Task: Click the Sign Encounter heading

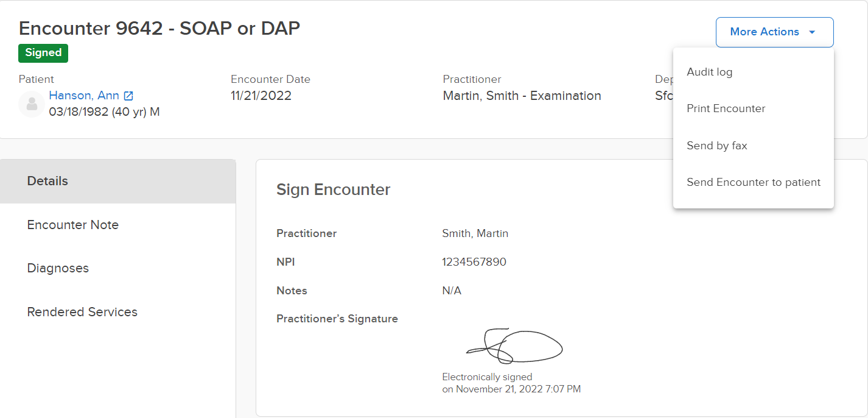Action: click(x=334, y=190)
